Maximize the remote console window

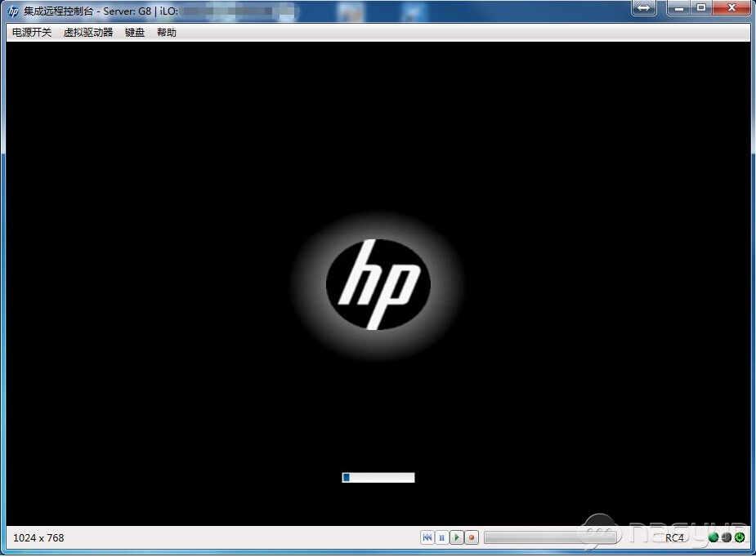point(701,7)
